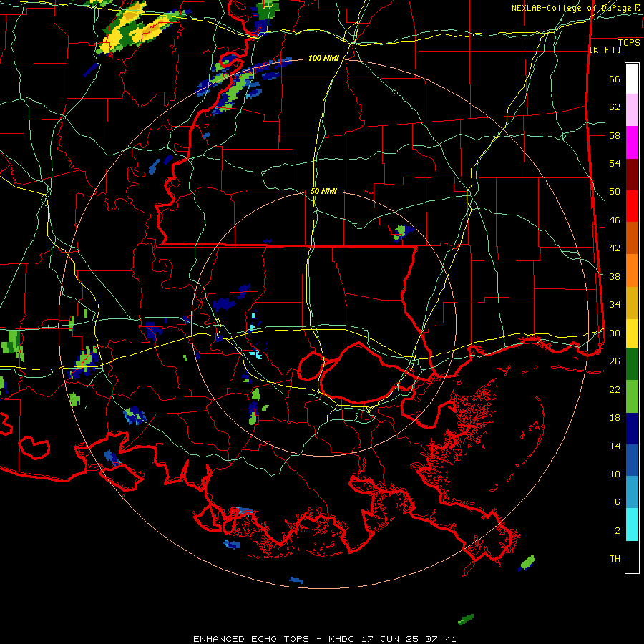
Task: Click the black TH swatch at the legend bottom
Action: pyautogui.click(x=632, y=557)
